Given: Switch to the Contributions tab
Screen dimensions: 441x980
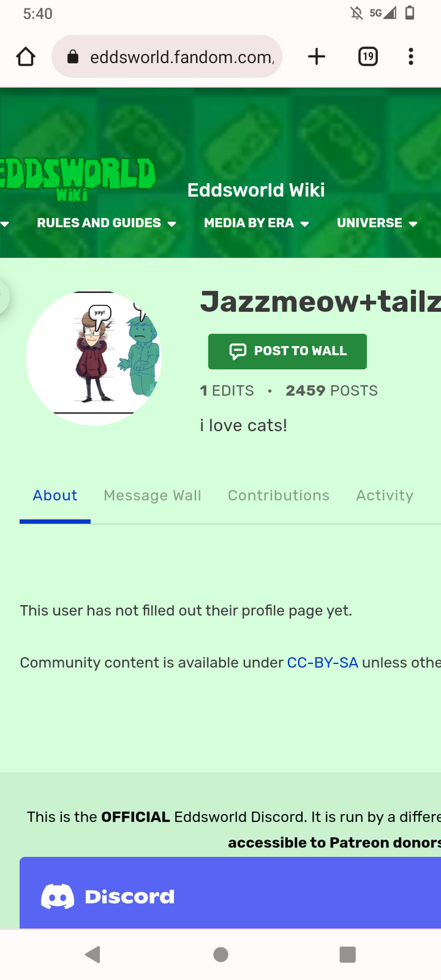Looking at the screenshot, I should point(279,495).
